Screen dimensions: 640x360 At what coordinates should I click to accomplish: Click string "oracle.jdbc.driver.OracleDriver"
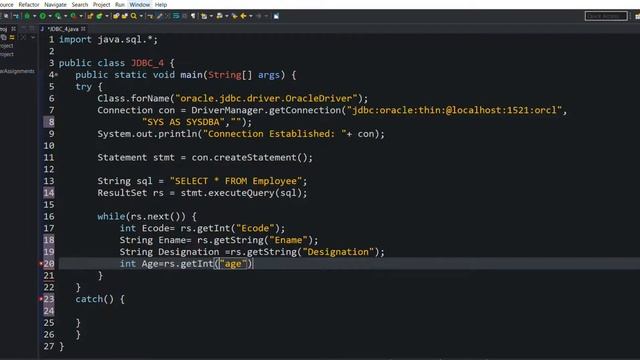[266, 98]
